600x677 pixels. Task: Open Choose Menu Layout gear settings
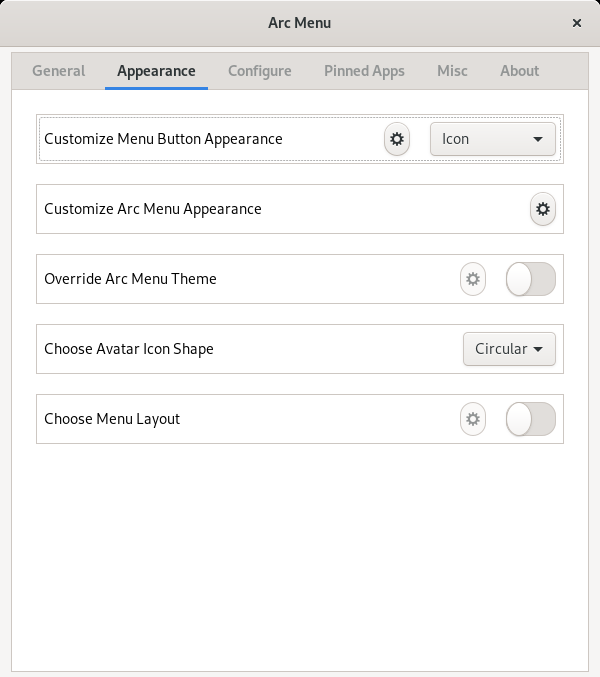click(473, 419)
